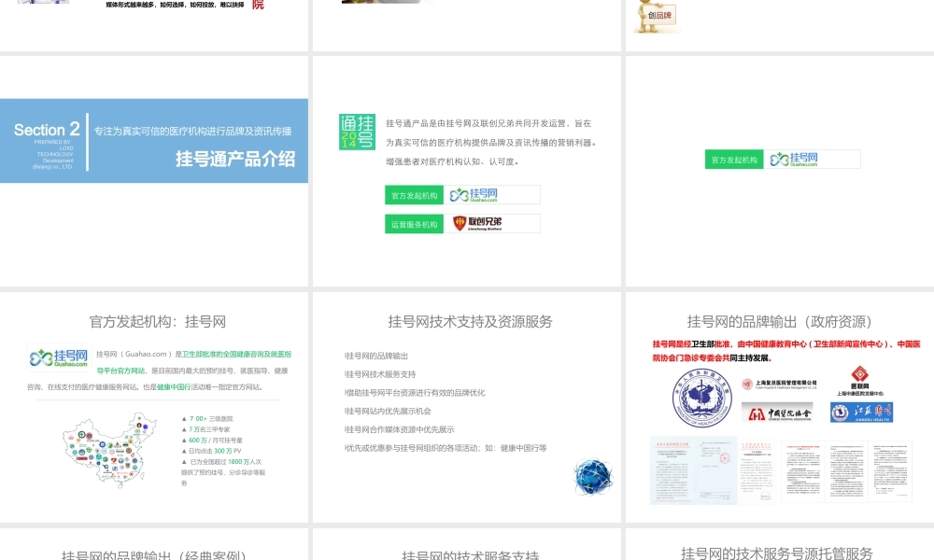Screen dimensions: 934x560
Task: Click the red 医联网 diamond logo
Action: click(859, 381)
